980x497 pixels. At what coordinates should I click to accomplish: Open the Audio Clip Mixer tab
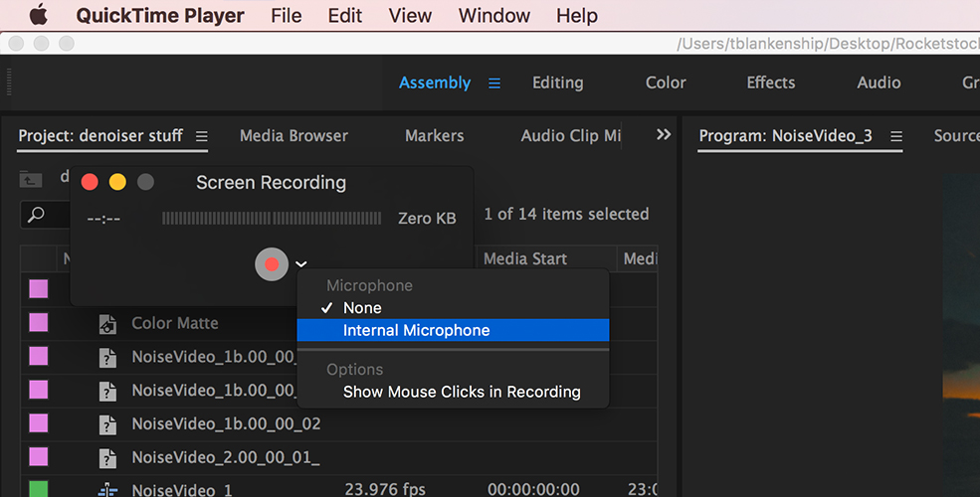(x=571, y=135)
